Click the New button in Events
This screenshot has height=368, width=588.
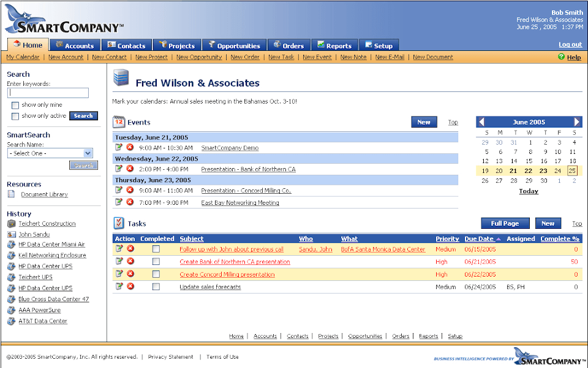424,122
